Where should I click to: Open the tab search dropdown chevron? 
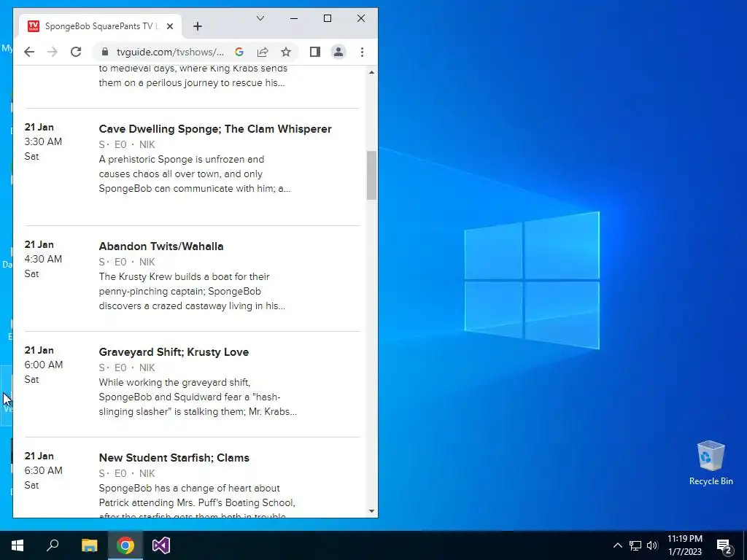click(x=260, y=18)
